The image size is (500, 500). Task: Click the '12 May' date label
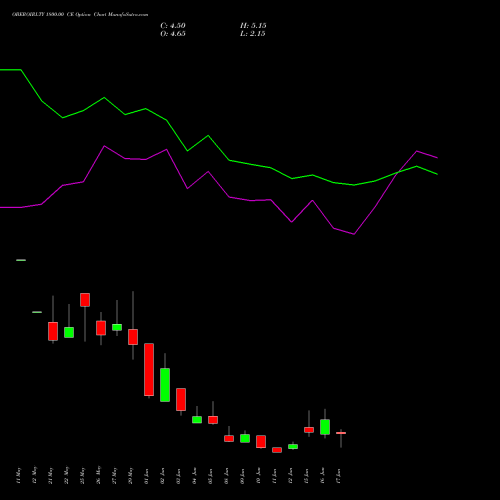tap(34, 475)
